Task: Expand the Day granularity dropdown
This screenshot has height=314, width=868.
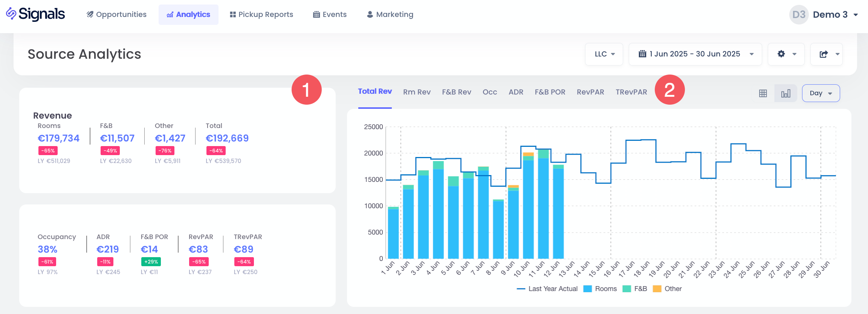Action: click(821, 93)
